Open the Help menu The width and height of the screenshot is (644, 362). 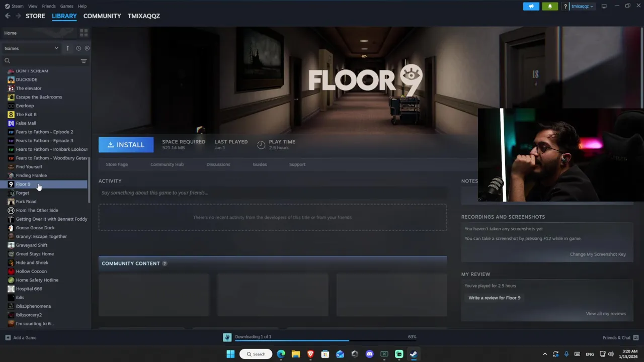pos(83,6)
